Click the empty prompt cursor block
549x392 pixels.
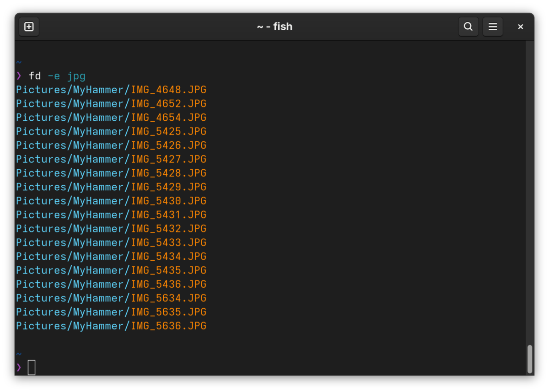(32, 367)
